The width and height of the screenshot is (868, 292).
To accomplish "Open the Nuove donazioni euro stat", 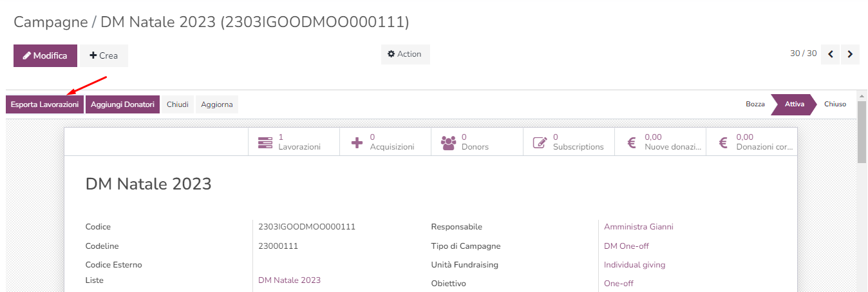I will pos(660,142).
